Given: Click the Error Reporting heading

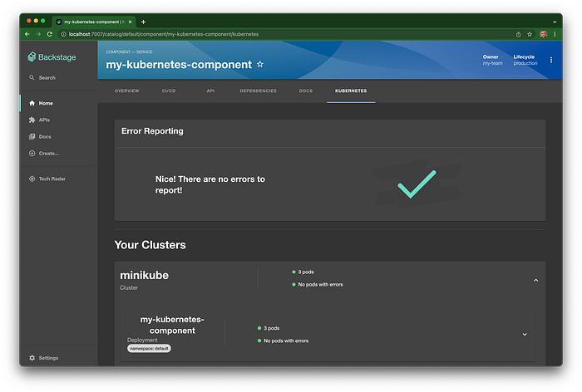Looking at the screenshot, I should tap(152, 131).
